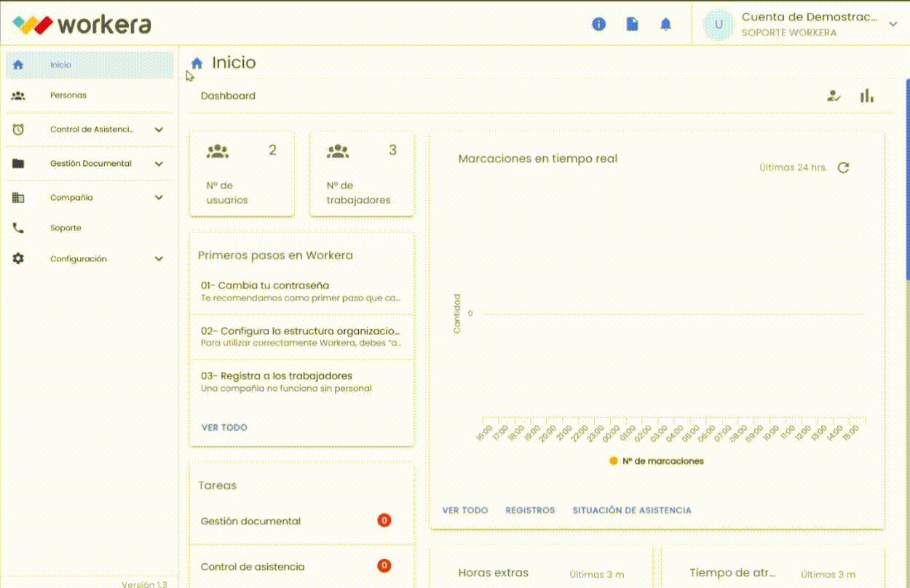Click the Nº de usuarios group icon
Screen dimensions: 910x588
pyautogui.click(x=218, y=151)
